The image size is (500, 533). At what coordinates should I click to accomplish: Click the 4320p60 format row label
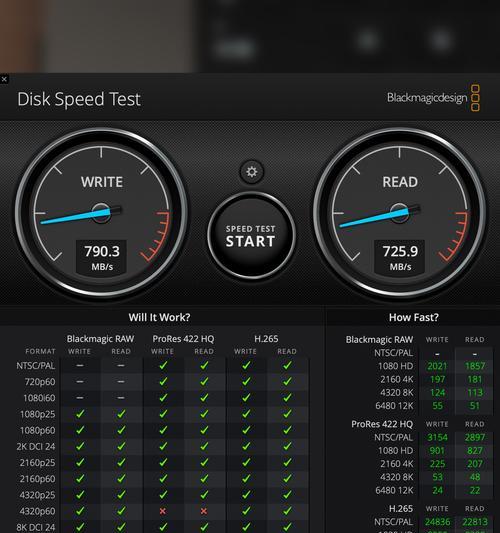click(37, 511)
